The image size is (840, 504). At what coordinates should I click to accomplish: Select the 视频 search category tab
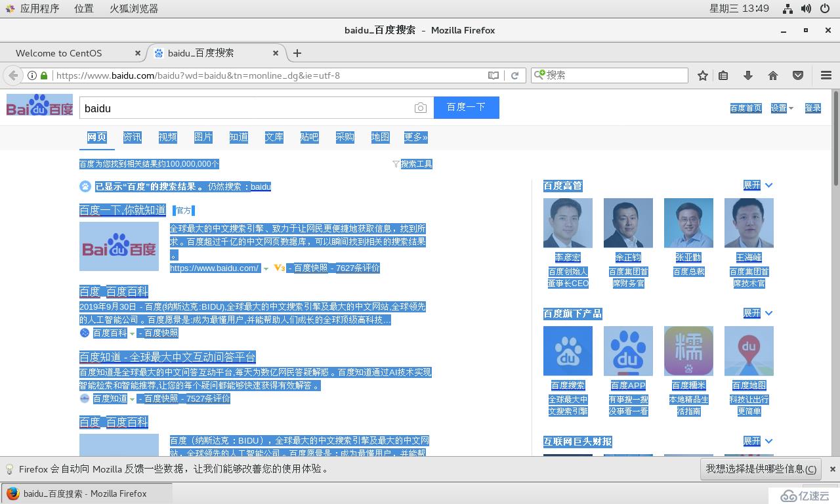[x=167, y=137]
